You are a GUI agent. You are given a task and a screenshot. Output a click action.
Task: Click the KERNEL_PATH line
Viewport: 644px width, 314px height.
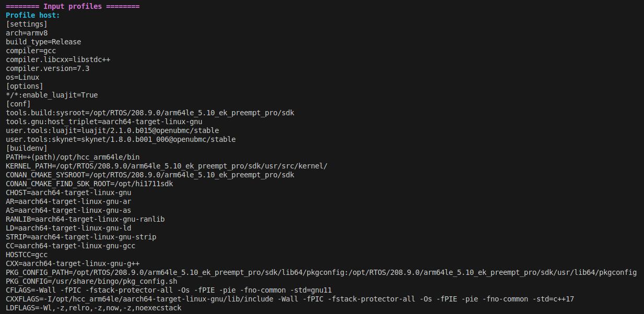pyautogui.click(x=167, y=166)
